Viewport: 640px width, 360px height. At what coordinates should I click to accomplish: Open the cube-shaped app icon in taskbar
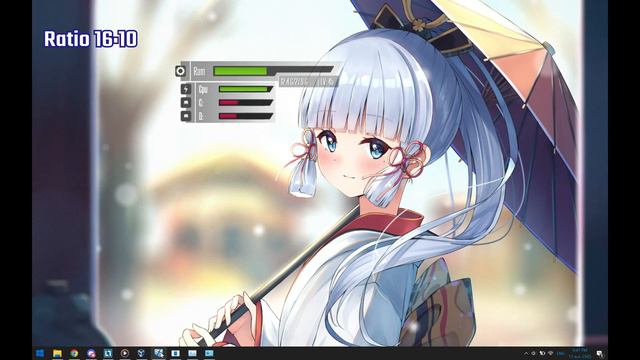tap(142, 353)
